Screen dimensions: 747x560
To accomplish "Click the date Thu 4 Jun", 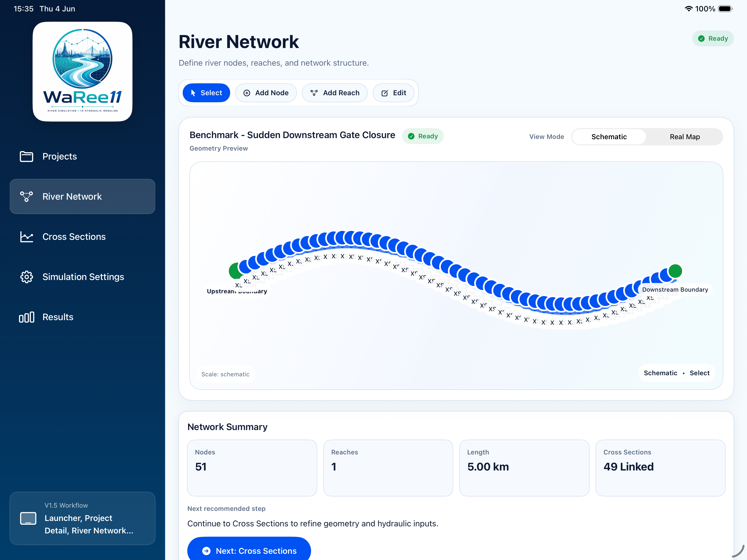I will click(x=58, y=9).
